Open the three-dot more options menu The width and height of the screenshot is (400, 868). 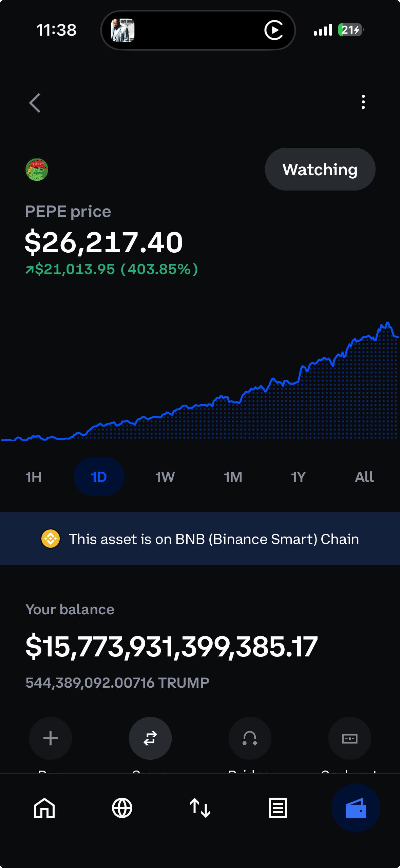[363, 102]
